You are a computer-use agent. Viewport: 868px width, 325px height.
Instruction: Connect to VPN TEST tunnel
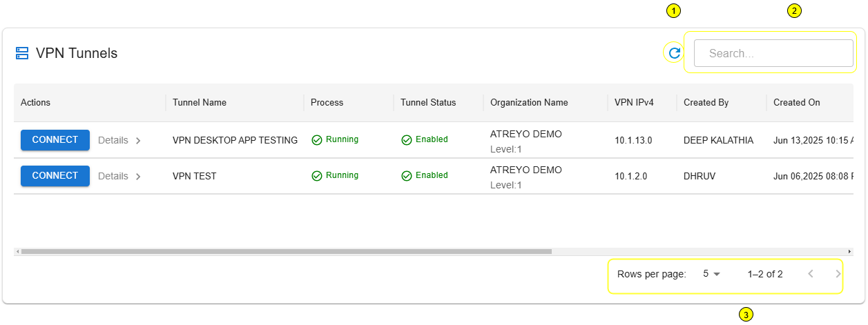coord(55,175)
